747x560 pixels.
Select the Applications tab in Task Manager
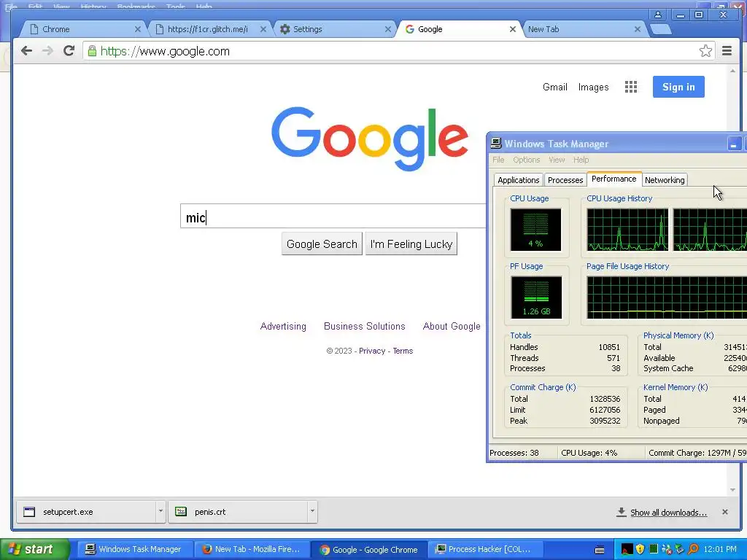point(519,180)
